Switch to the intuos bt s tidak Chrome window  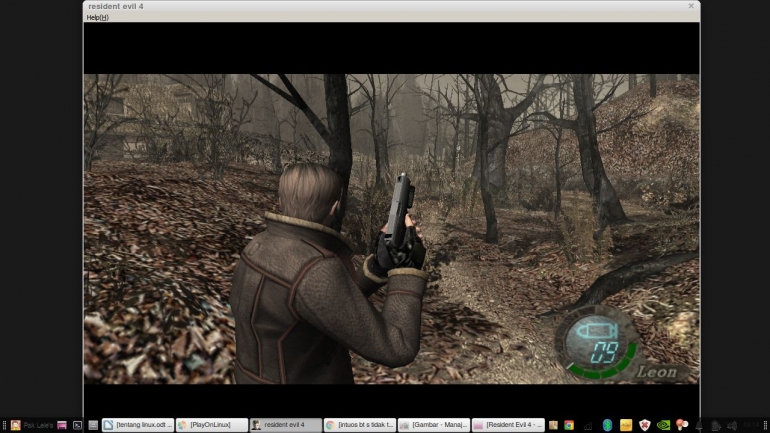360,425
